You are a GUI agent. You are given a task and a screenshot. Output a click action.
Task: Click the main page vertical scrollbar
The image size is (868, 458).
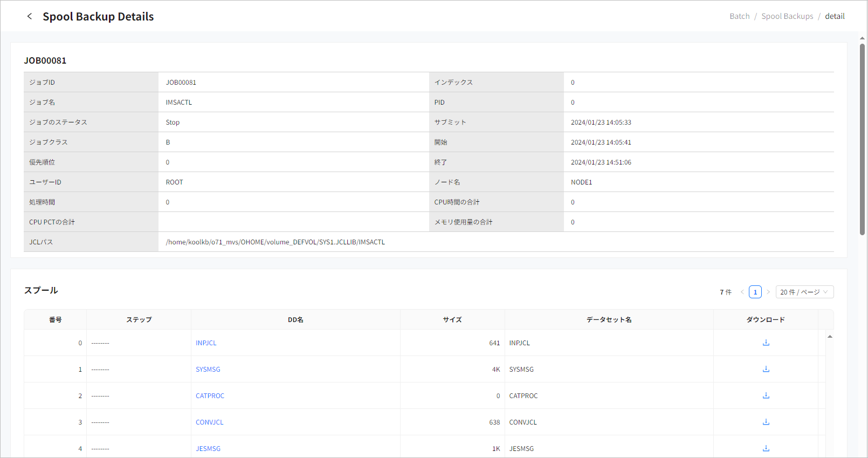click(x=862, y=140)
